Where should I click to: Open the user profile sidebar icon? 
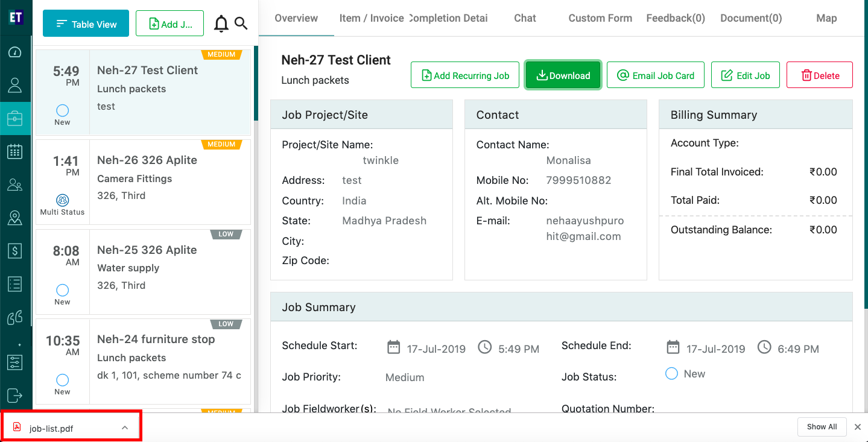pyautogui.click(x=15, y=85)
